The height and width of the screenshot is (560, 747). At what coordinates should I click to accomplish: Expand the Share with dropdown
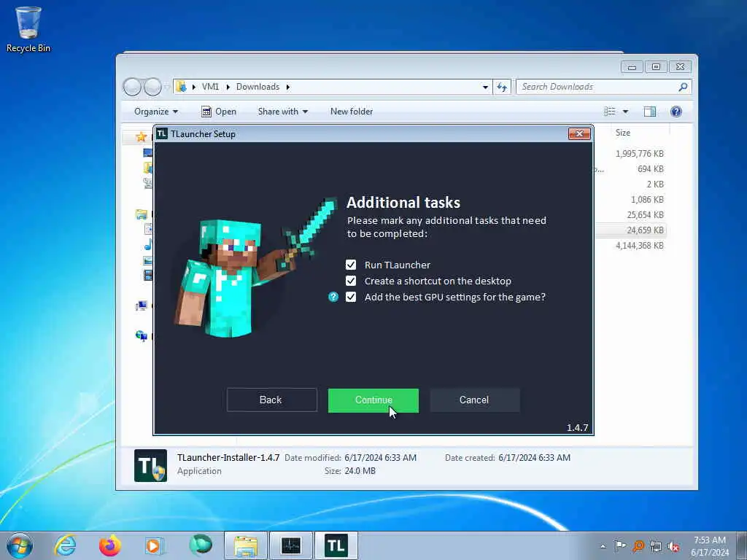[283, 112]
